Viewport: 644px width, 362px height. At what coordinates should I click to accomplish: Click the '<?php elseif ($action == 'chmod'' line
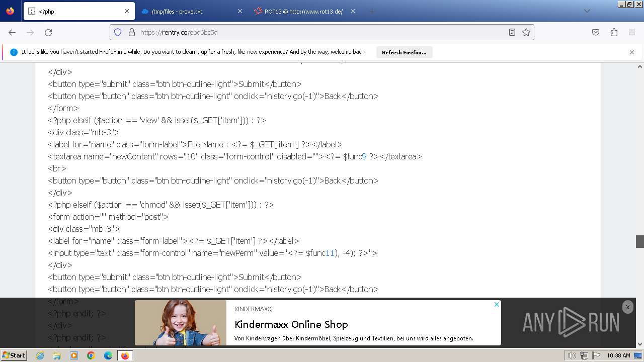[161, 205]
